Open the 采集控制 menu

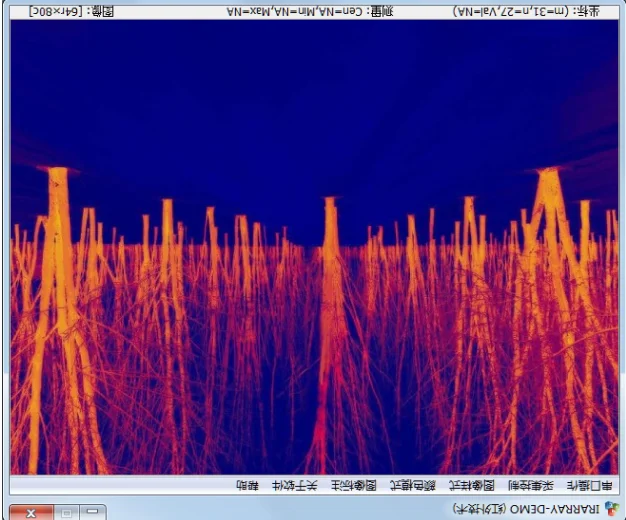[531, 486]
